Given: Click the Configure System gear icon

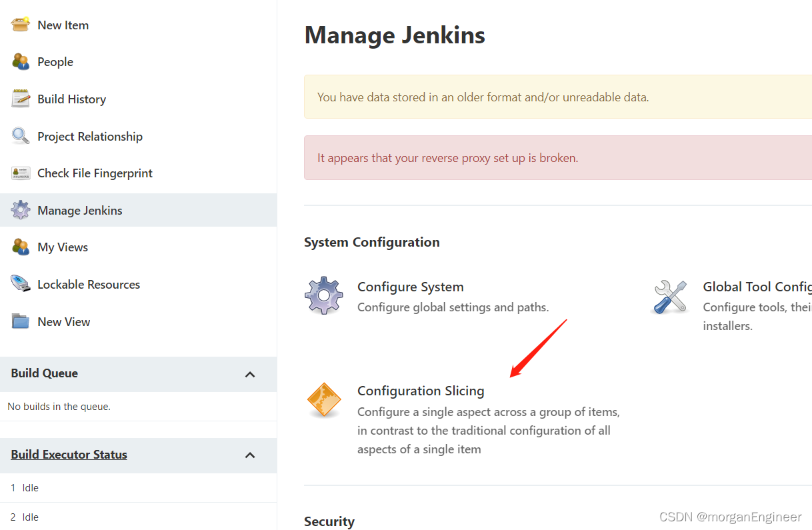Looking at the screenshot, I should (324, 295).
